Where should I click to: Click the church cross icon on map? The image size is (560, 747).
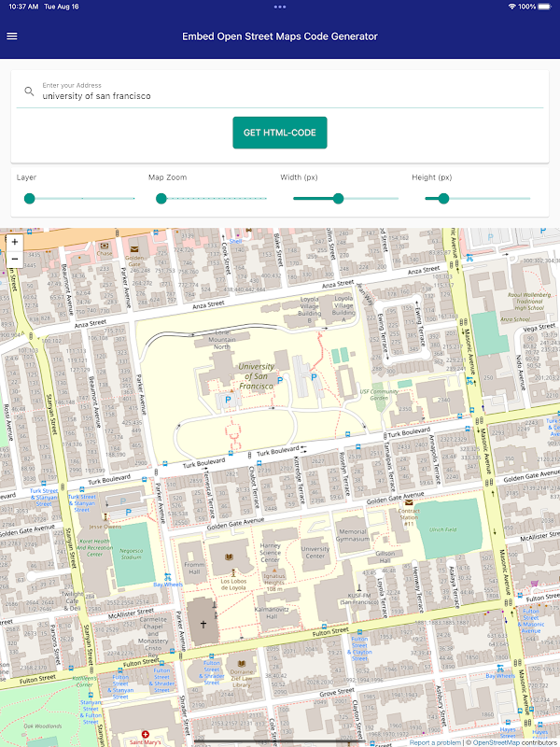(x=203, y=624)
